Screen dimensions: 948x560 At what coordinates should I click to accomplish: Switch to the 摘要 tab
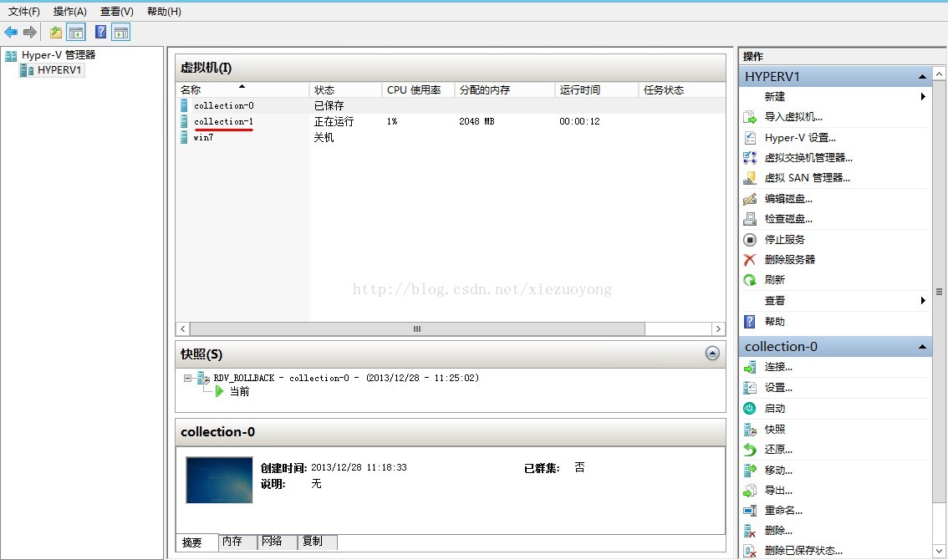(196, 542)
